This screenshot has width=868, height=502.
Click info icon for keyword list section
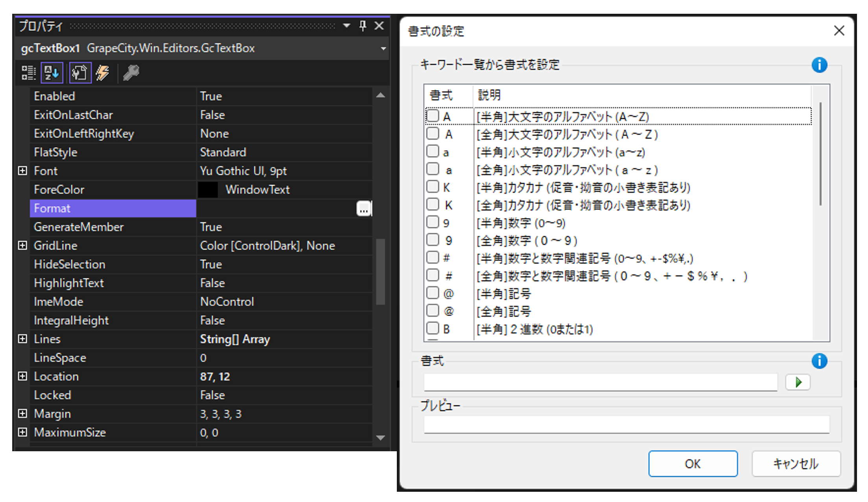819,65
